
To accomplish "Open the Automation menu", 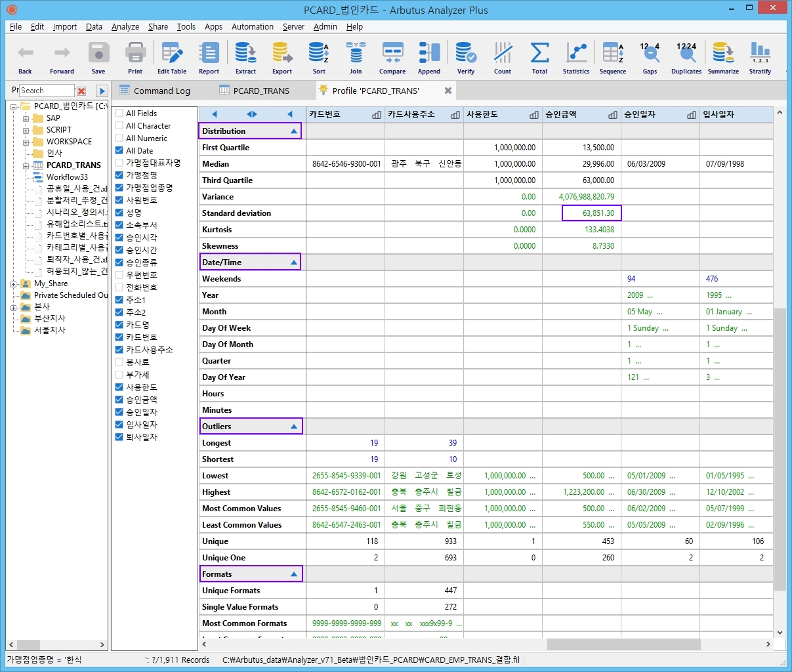I will click(x=253, y=27).
